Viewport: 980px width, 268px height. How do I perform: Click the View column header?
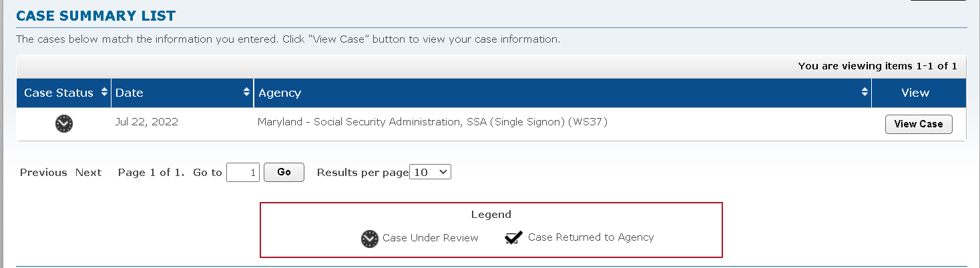pos(915,93)
